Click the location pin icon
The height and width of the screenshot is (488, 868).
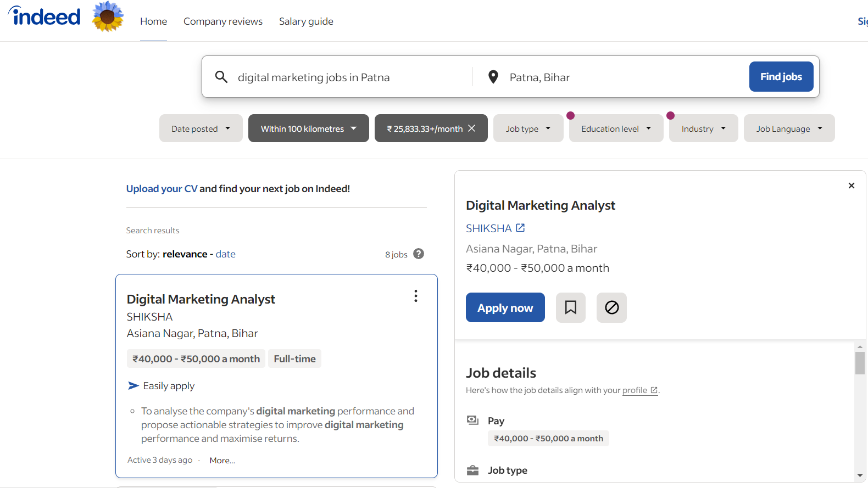pyautogui.click(x=493, y=77)
